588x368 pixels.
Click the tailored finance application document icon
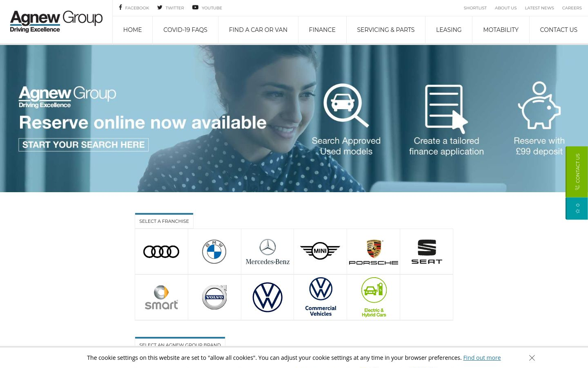446,109
